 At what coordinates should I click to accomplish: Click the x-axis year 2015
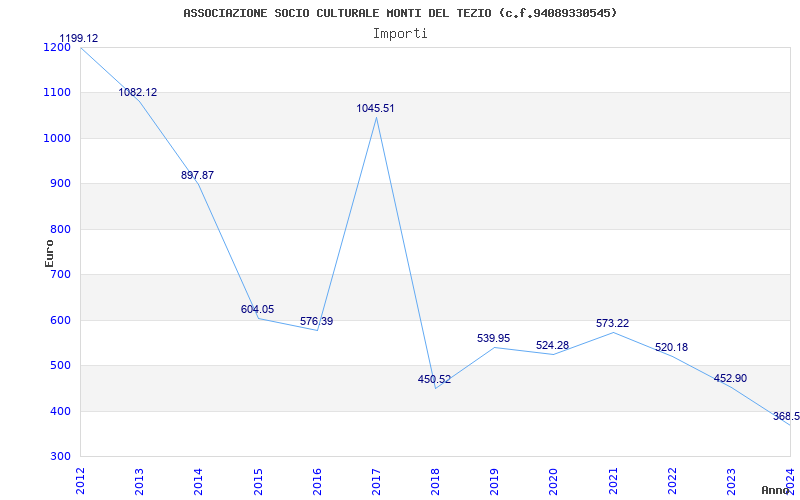258,481
